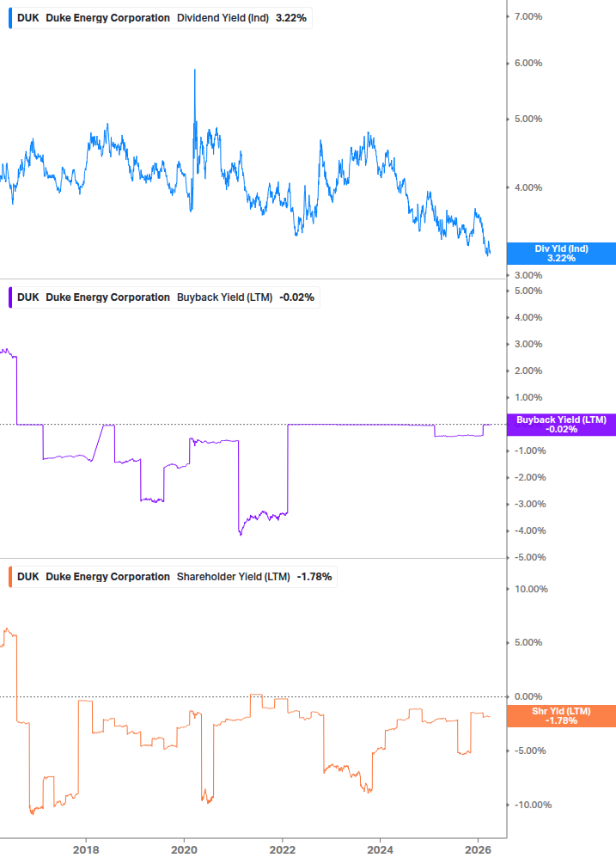Viewport: 616px width, 864px height.
Task: Click the Shareholder Yield (LTM) legend label
Action: pyautogui.click(x=233, y=576)
